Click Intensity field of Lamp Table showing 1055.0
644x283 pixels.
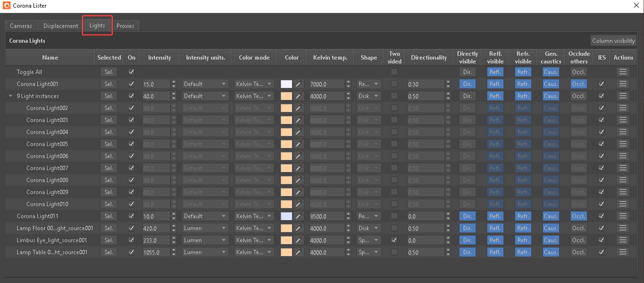156,252
